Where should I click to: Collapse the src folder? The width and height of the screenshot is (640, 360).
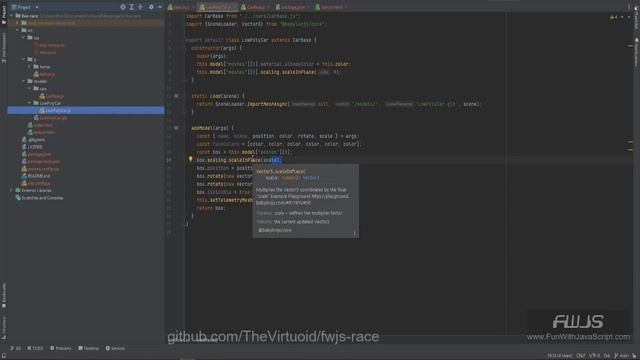click(x=18, y=30)
